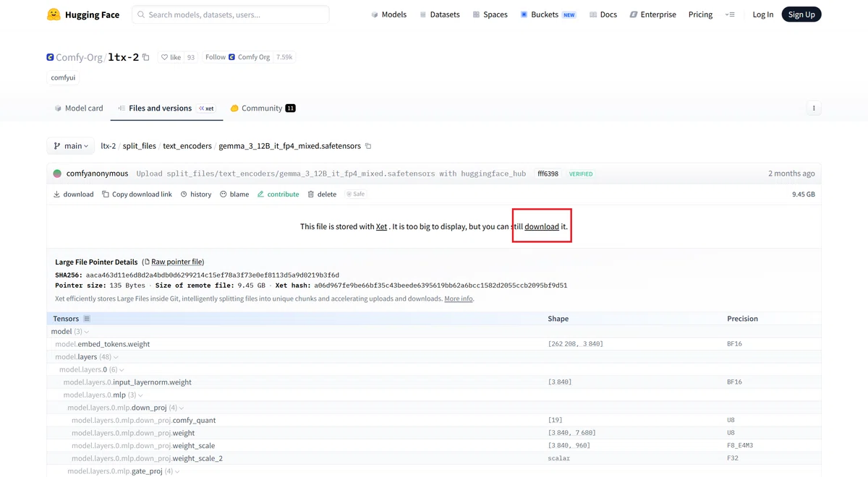Focus the search models and datasets field

point(231,14)
